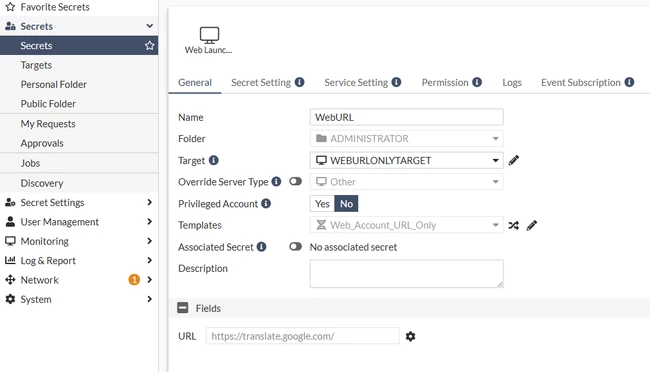Image resolution: width=650 pixels, height=372 pixels.
Task: Switch to Event Subscription tab
Action: (581, 83)
